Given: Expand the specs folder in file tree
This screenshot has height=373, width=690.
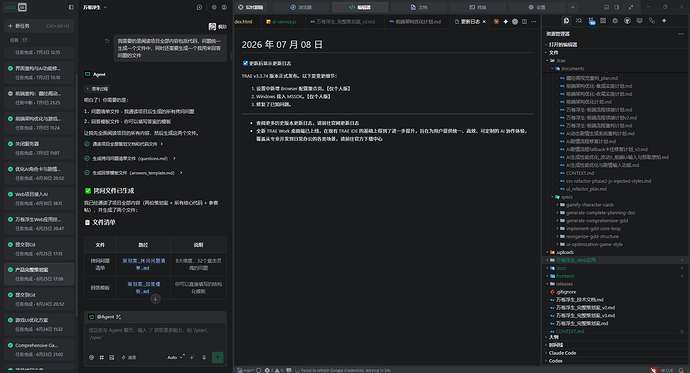Looking at the screenshot, I should pyautogui.click(x=567, y=197).
